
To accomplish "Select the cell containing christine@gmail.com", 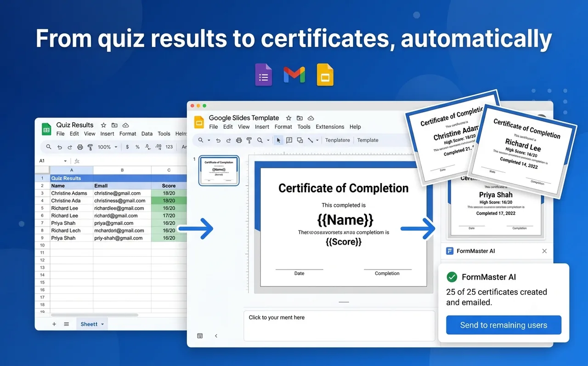I will 122,194.
